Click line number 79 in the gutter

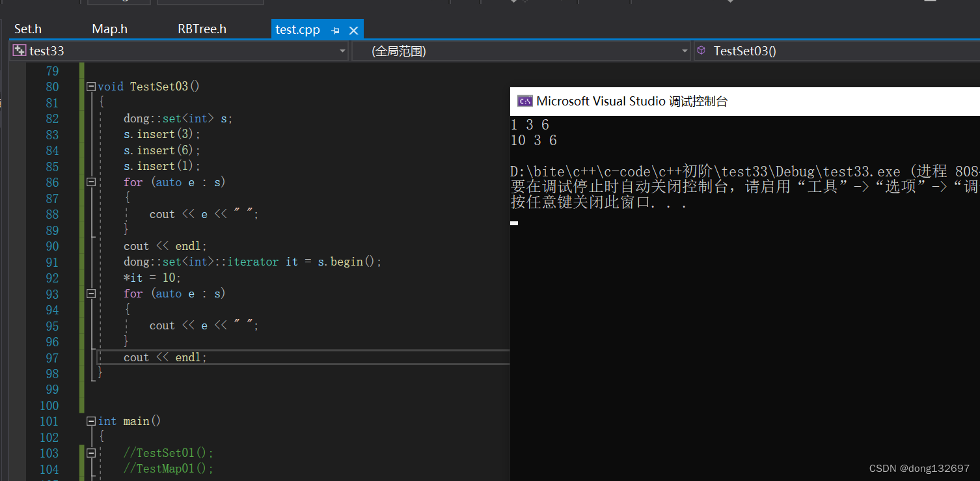(x=52, y=71)
